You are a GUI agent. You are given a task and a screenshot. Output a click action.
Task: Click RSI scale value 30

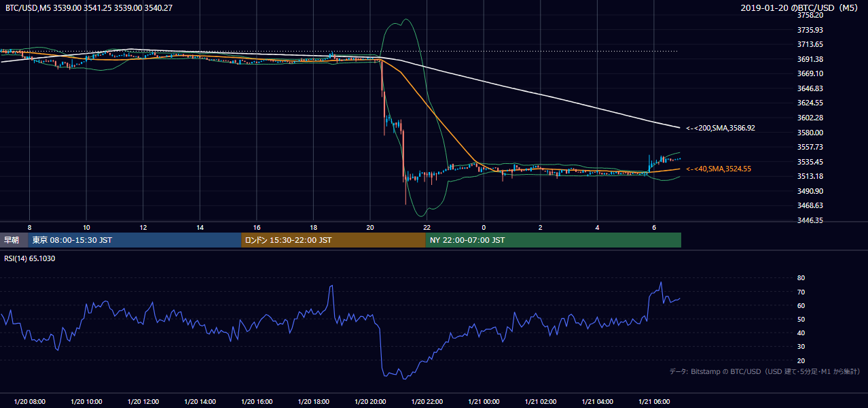pos(801,347)
